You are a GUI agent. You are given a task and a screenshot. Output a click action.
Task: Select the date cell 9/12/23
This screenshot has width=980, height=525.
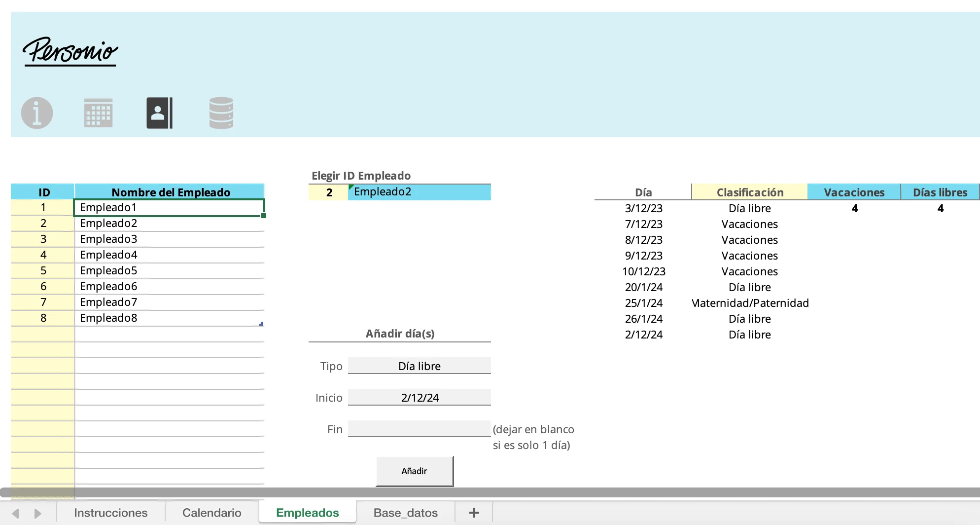pyautogui.click(x=643, y=256)
